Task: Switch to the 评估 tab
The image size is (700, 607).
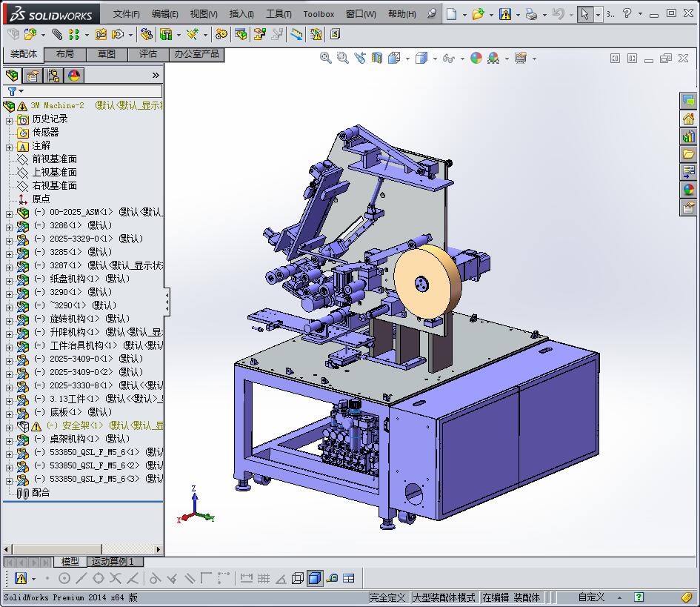Action: coord(148,54)
